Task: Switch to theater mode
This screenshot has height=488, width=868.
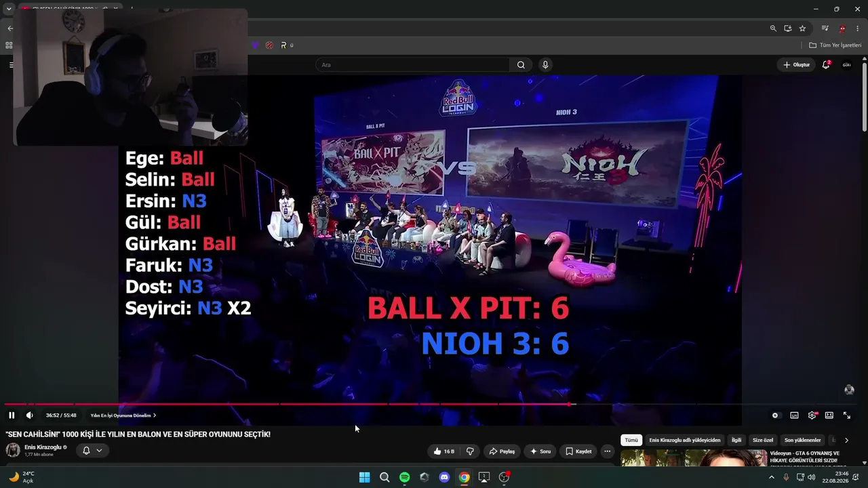Action: tap(829, 415)
